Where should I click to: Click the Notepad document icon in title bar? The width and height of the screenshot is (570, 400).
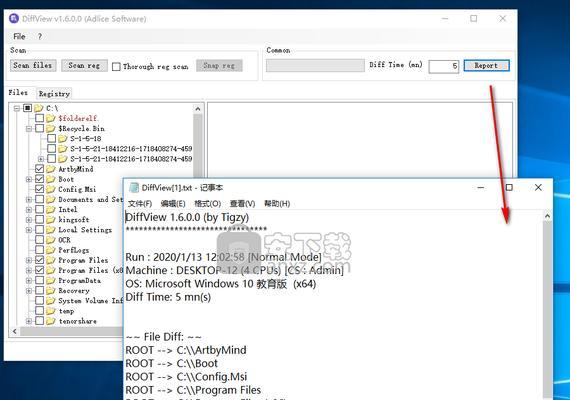pyautogui.click(x=134, y=187)
